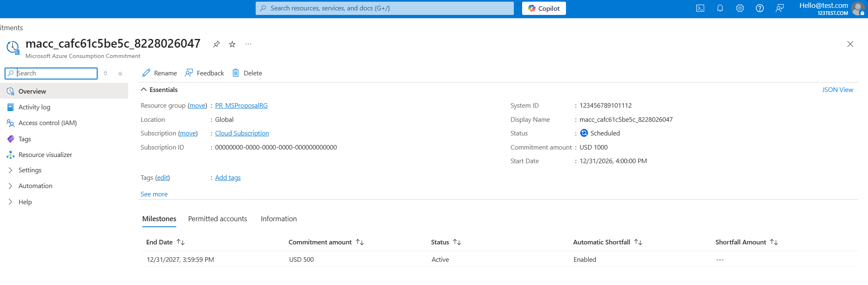Viewport: 868px width, 285px height.
Task: Close the commitment blade
Action: pos(850,44)
